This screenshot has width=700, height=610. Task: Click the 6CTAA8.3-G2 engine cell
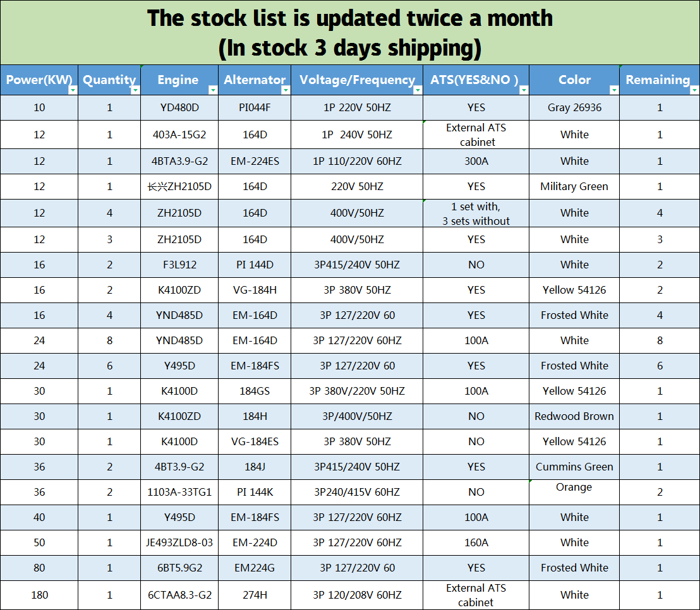coord(179,595)
